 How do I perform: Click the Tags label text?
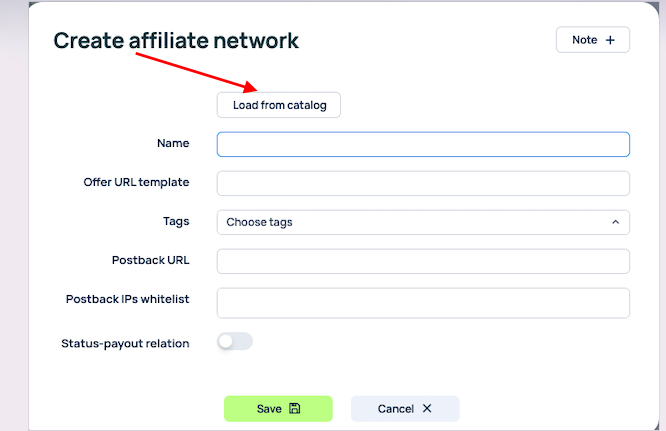tap(174, 221)
